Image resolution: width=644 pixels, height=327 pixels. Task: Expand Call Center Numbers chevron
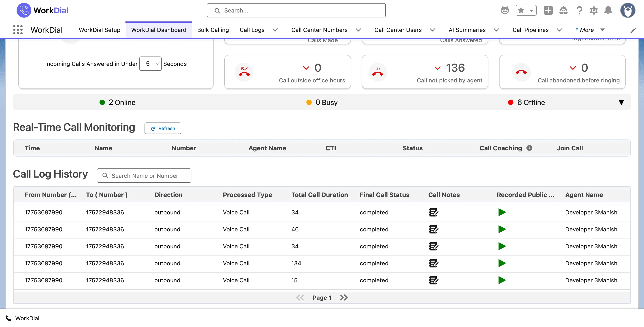358,30
